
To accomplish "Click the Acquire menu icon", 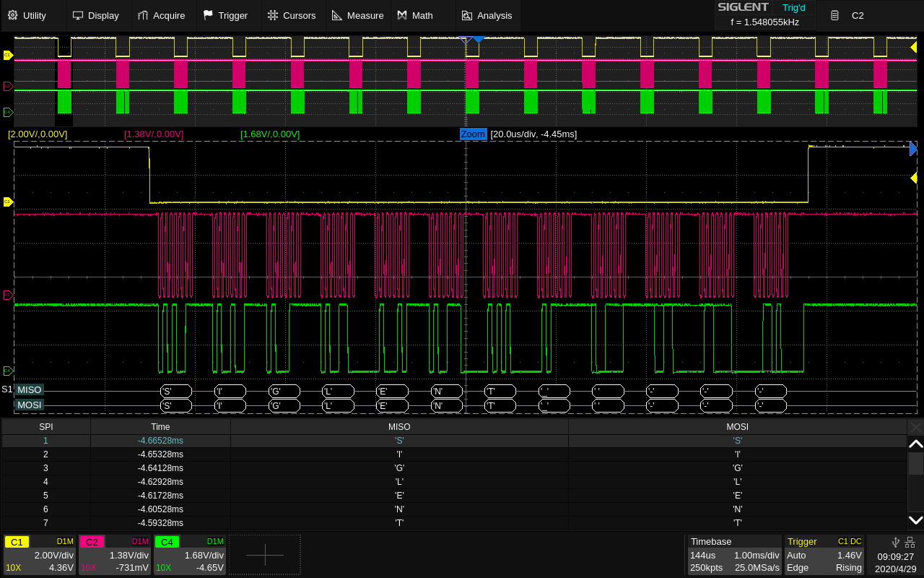I will pos(143,15).
